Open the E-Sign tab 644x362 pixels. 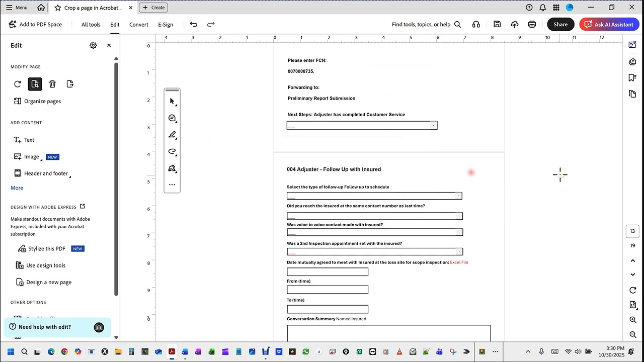[166, 25]
